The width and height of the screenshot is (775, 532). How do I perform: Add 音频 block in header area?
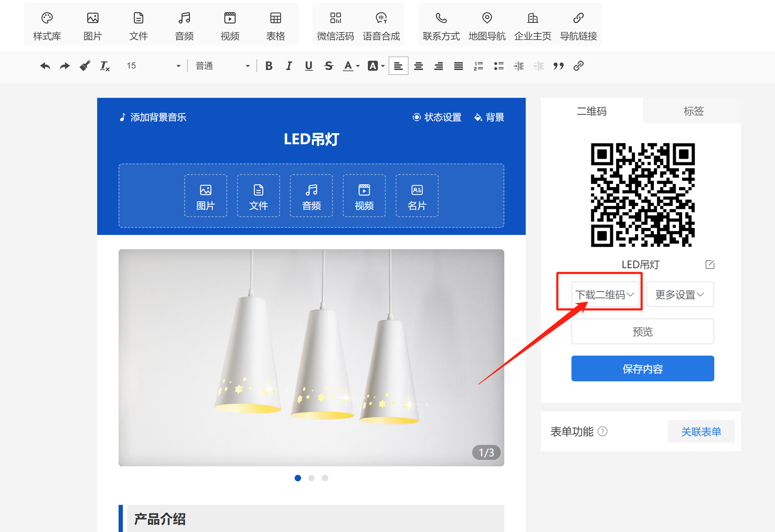(311, 196)
